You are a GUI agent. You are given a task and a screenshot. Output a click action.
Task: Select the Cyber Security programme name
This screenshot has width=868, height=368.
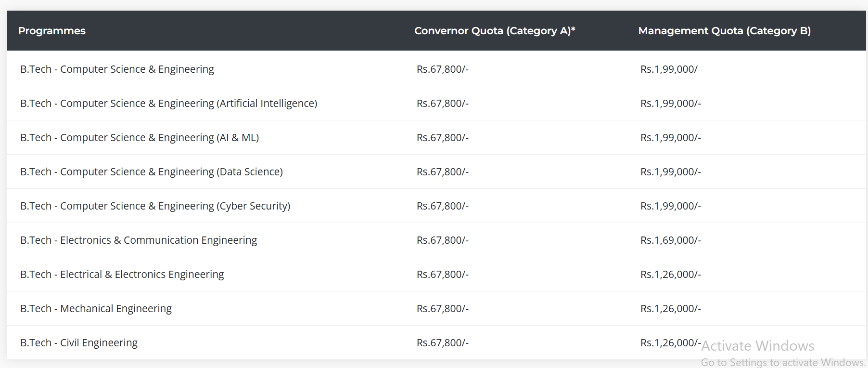tap(155, 206)
